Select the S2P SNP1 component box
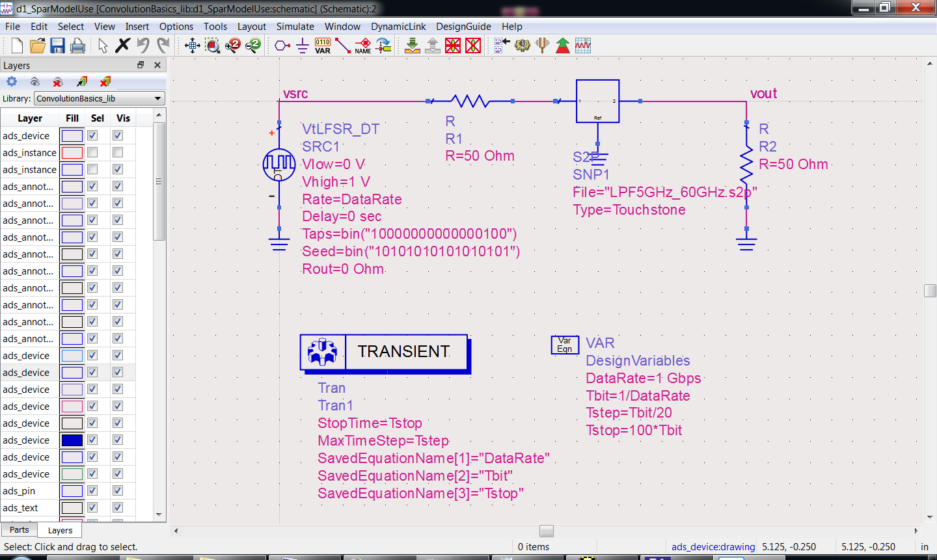The image size is (937, 560). (597, 101)
